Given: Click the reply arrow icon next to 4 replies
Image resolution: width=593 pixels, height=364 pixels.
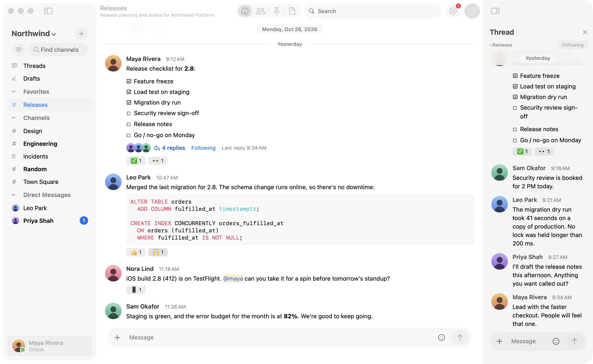Looking at the screenshot, I should (x=157, y=148).
